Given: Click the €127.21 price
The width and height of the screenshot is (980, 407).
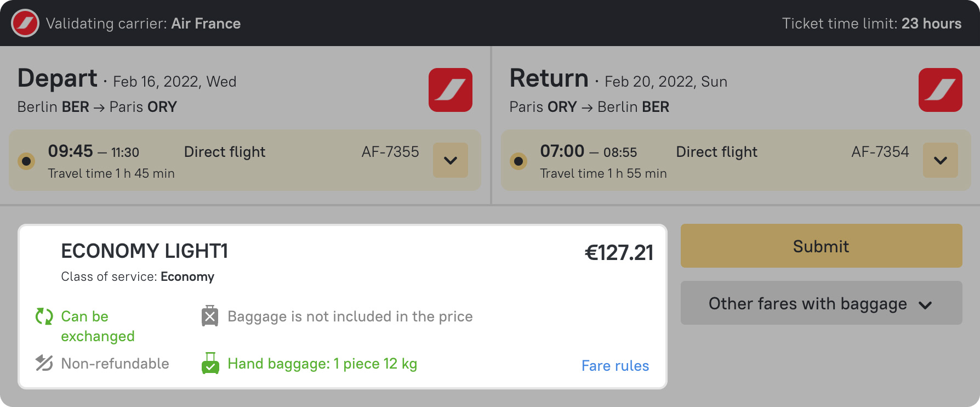Looking at the screenshot, I should (x=619, y=253).
